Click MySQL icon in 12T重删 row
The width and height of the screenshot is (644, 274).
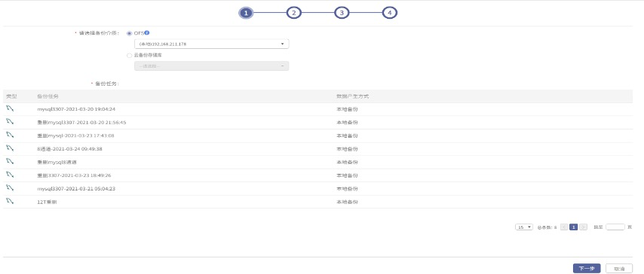point(11,202)
